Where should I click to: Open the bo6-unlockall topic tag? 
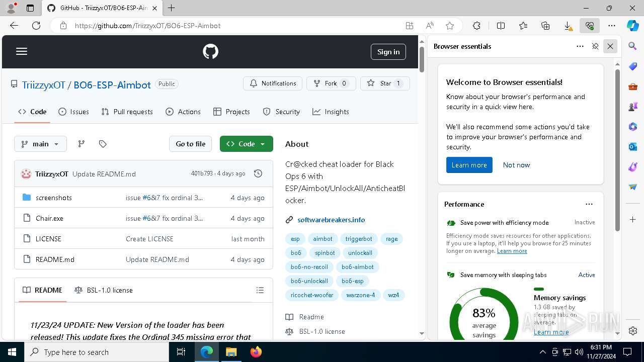309,281
